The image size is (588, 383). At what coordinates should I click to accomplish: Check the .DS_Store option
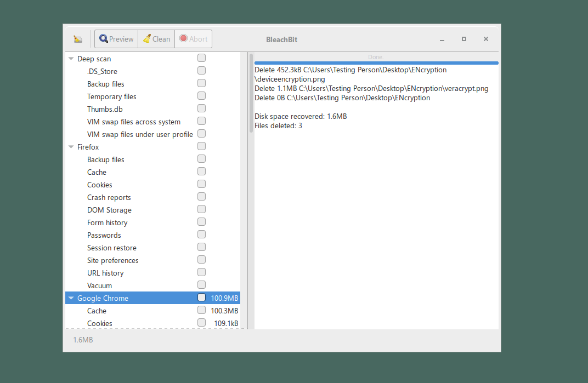click(x=201, y=71)
